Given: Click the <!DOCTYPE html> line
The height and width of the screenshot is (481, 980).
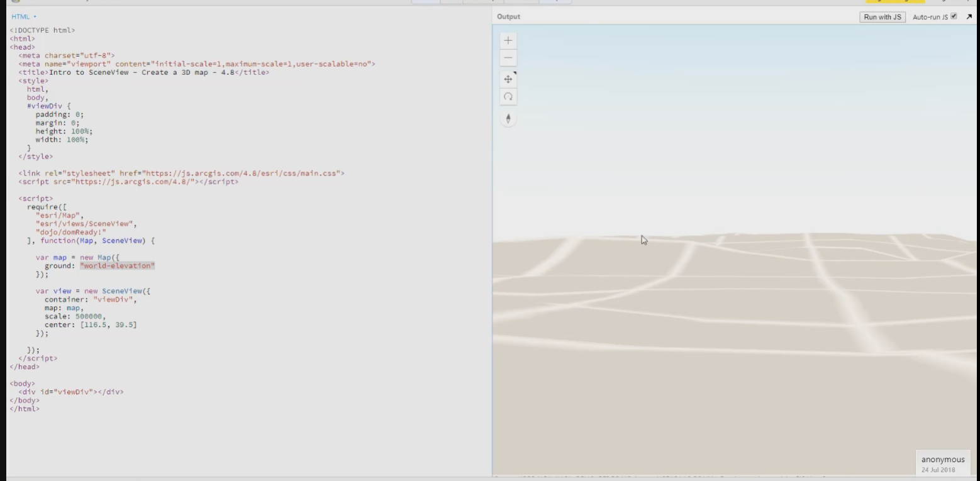Looking at the screenshot, I should (x=43, y=30).
